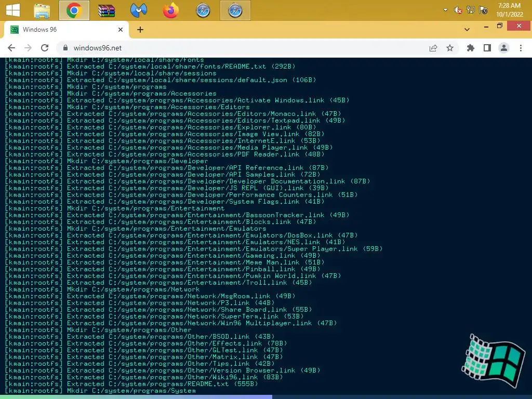Open the Chrome extensions puzzle icon
Viewport: 532px width, 399px height.
[x=471, y=48]
